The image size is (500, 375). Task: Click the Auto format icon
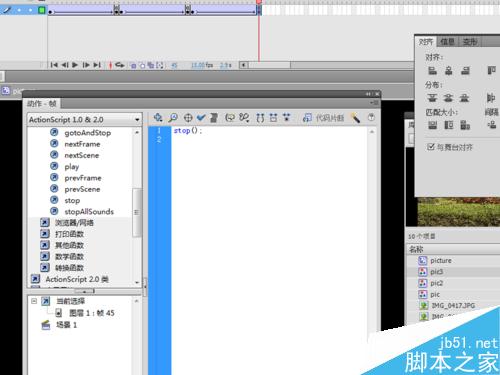(214, 117)
